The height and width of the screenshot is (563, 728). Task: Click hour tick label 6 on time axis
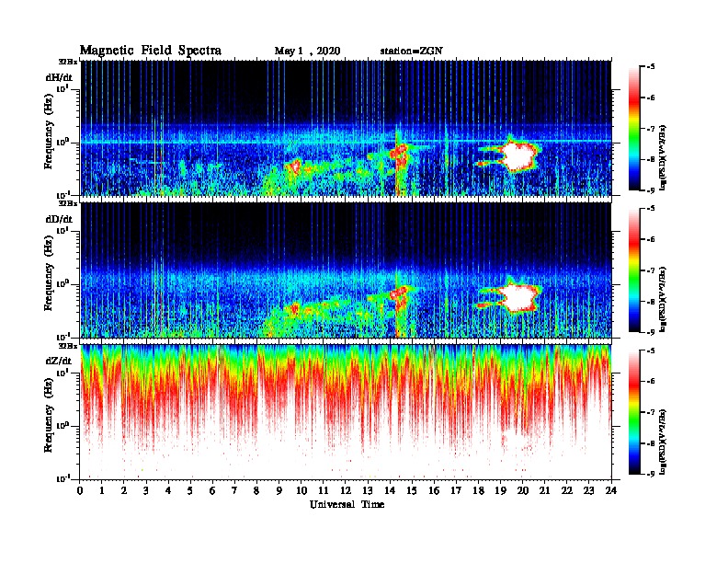212,490
